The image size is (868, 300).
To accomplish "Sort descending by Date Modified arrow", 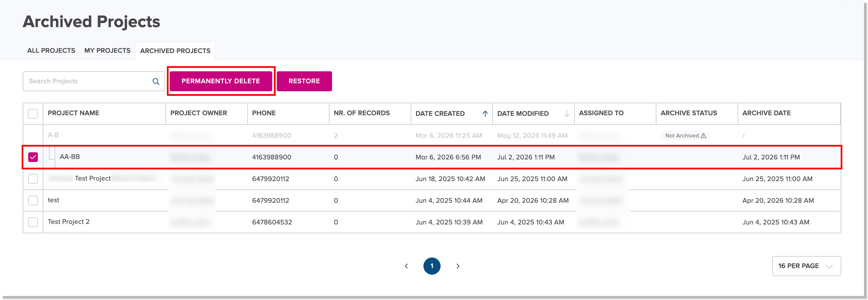I will click(x=567, y=114).
